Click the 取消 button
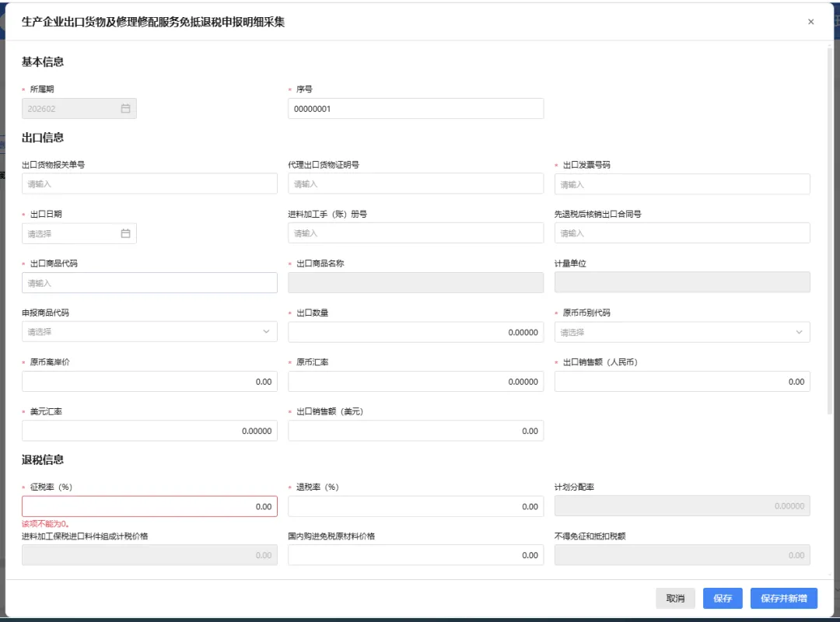Viewport: 840px width, 622px height. coord(674,598)
